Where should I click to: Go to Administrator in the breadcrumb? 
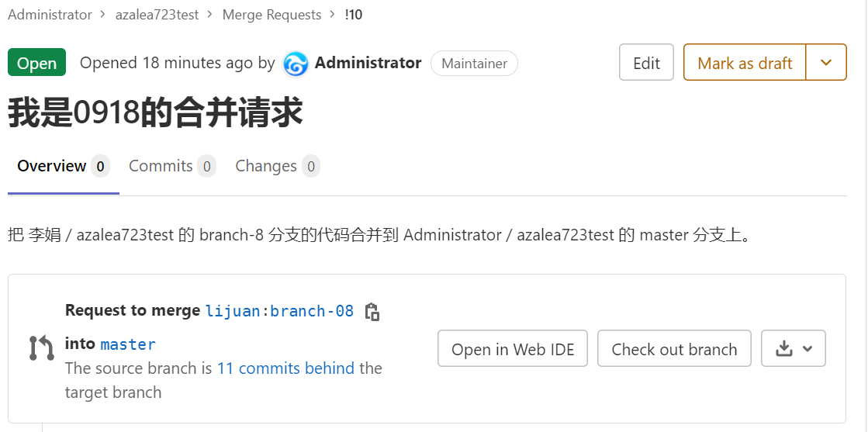coord(50,15)
